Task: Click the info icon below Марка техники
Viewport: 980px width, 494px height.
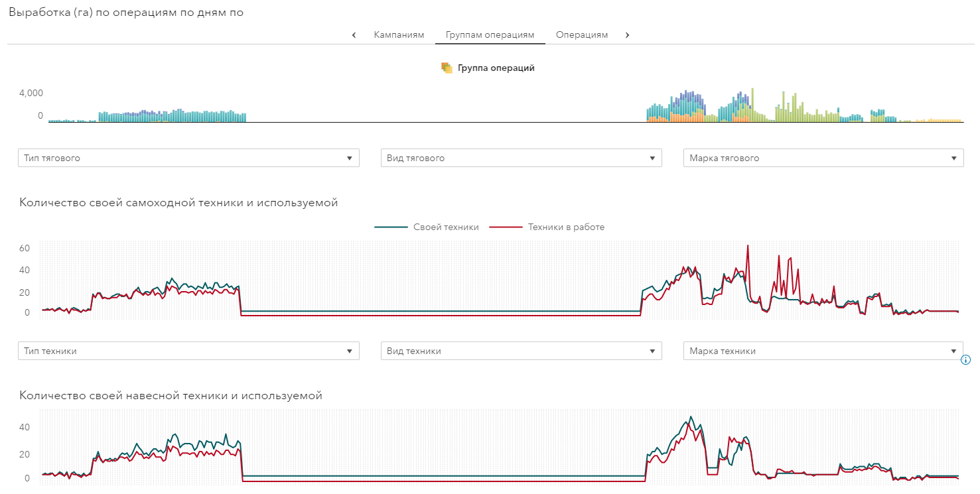Action: point(965,360)
